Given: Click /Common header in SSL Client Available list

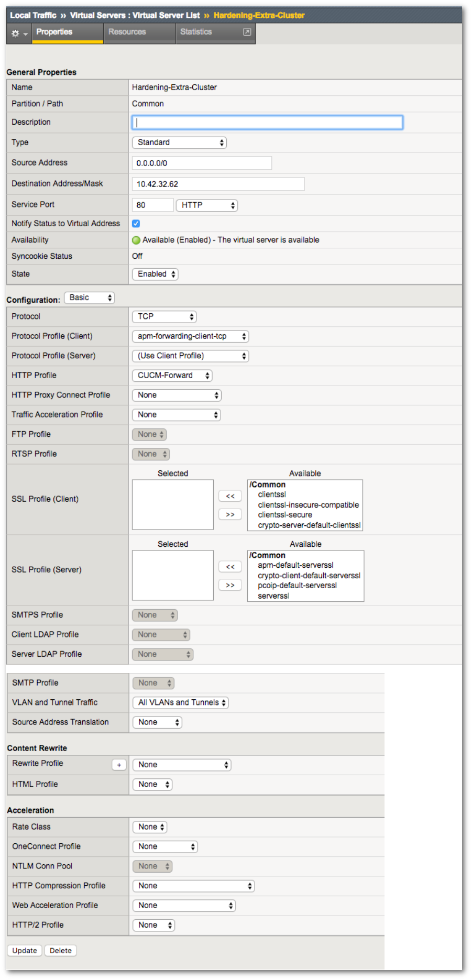Looking at the screenshot, I should 268,485.
